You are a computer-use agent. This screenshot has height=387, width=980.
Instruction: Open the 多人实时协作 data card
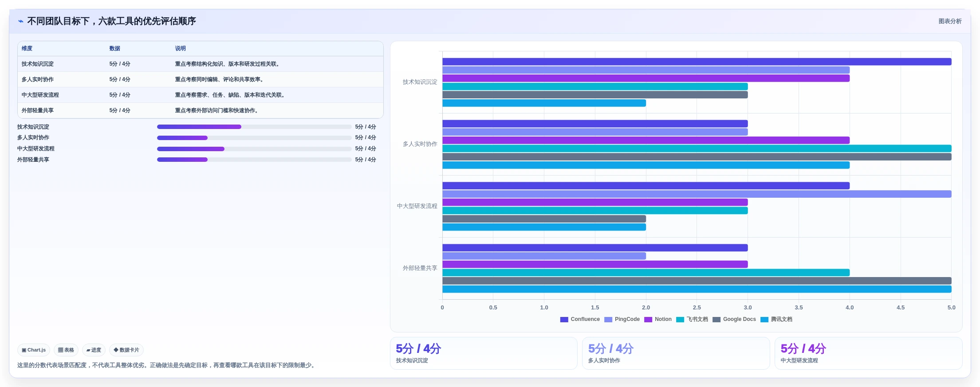676,353
